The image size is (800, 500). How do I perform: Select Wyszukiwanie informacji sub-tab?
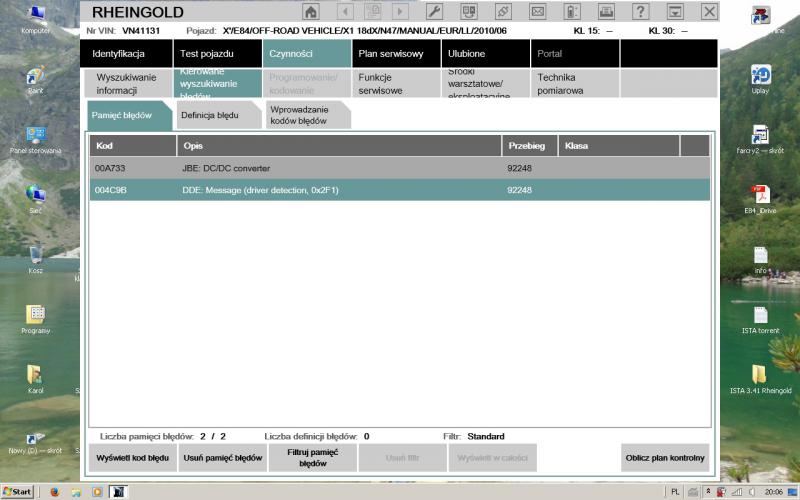129,84
